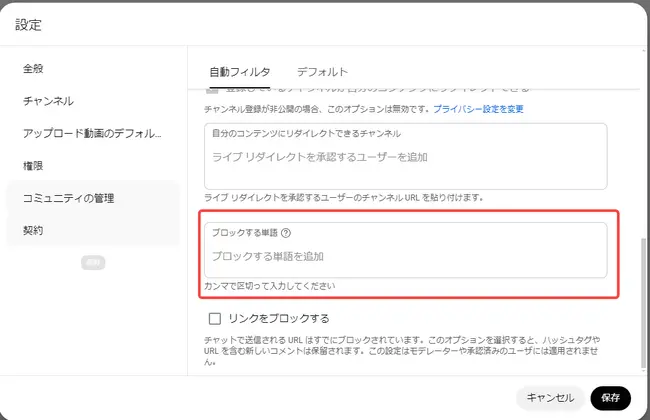Select 権限 in the sidebar
The height and width of the screenshot is (420, 650).
[x=33, y=165]
